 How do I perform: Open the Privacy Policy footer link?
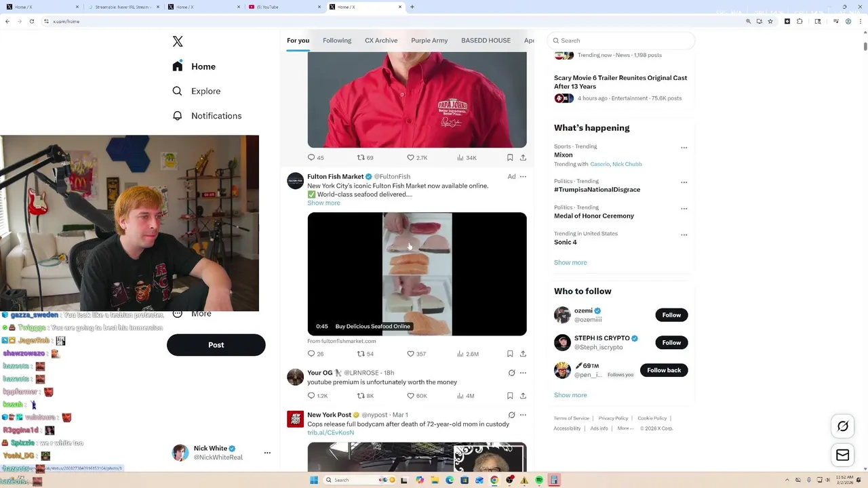pos(613,418)
